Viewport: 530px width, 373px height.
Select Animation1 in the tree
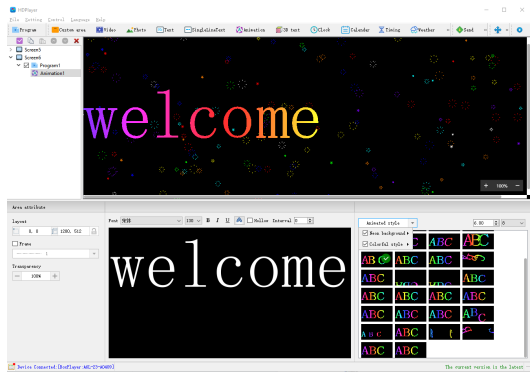(52, 73)
